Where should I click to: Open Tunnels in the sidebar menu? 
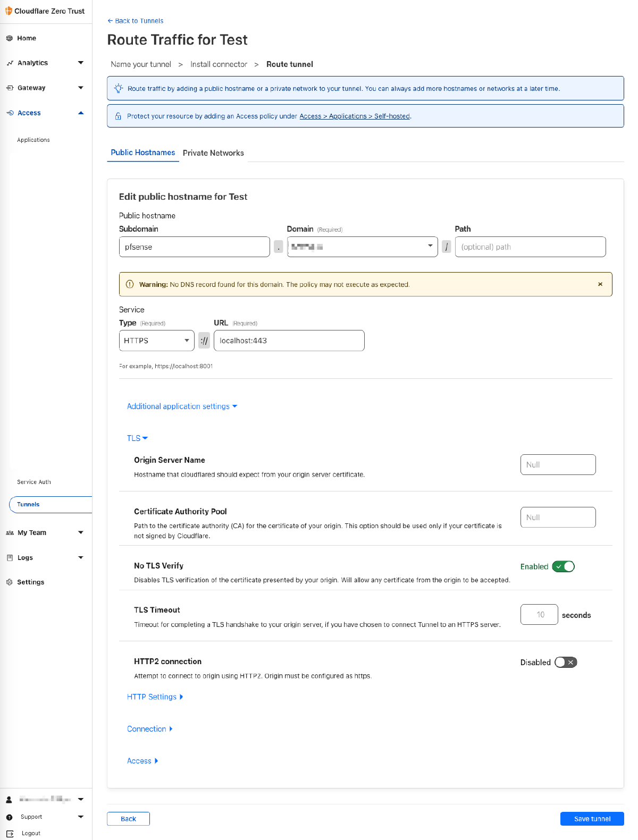[29, 505]
